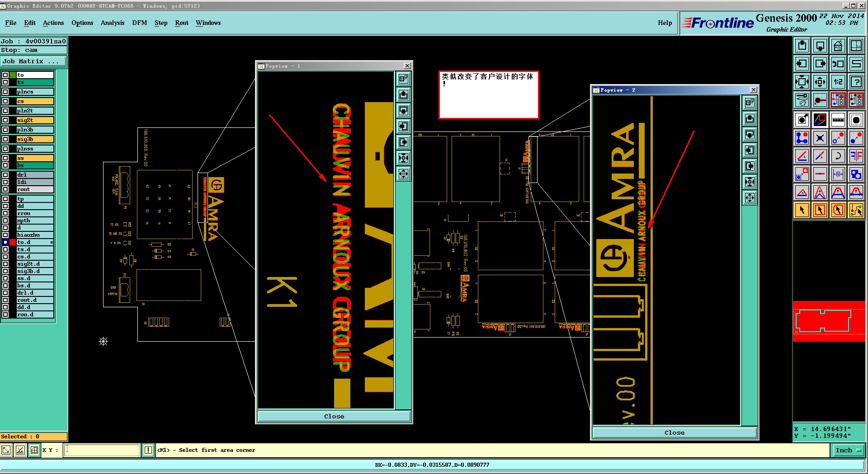Open the Rout menu

coord(182,23)
